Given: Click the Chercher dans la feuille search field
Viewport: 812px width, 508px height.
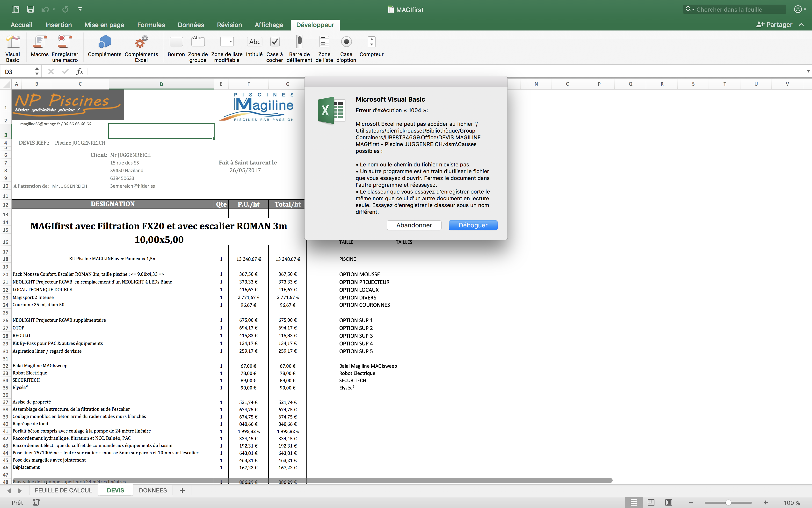Looking at the screenshot, I should [x=735, y=9].
